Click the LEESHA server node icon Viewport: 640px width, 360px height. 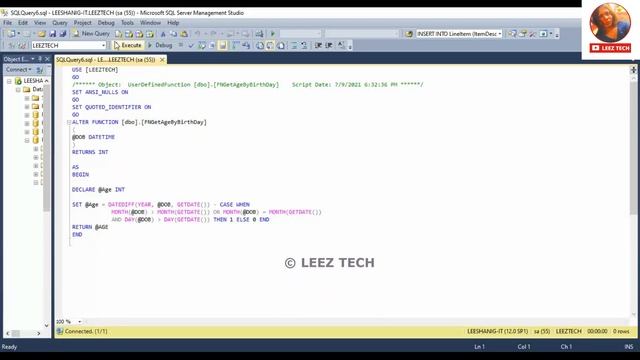18,81
